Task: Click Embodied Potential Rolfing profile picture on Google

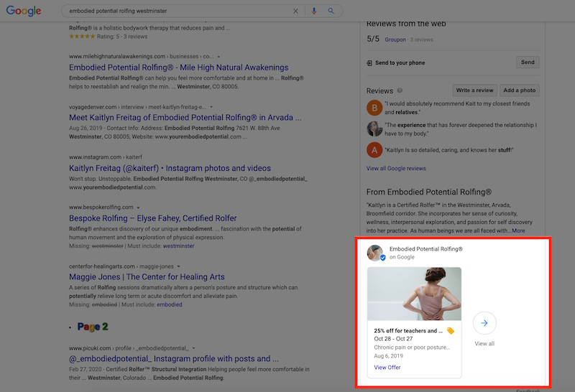Action: [x=375, y=253]
